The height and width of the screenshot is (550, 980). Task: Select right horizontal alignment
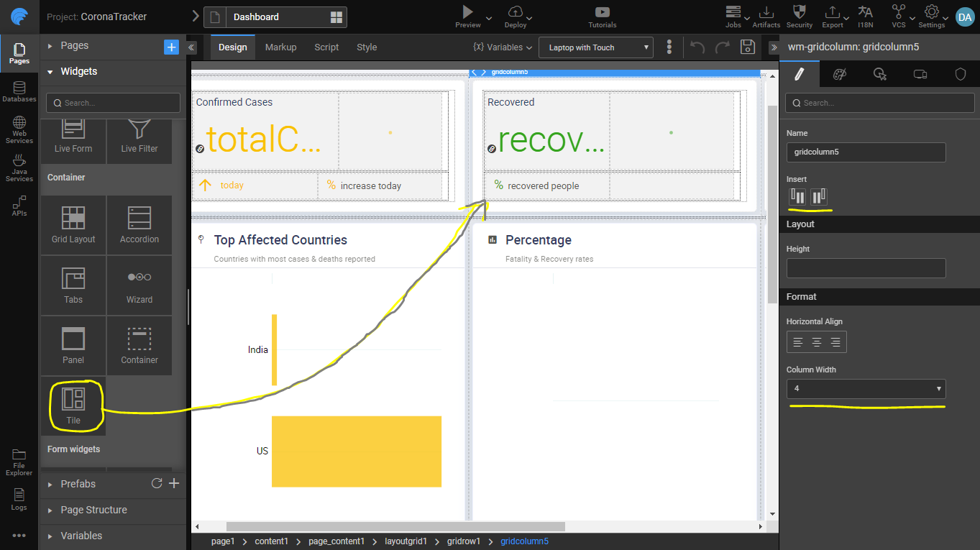click(835, 342)
